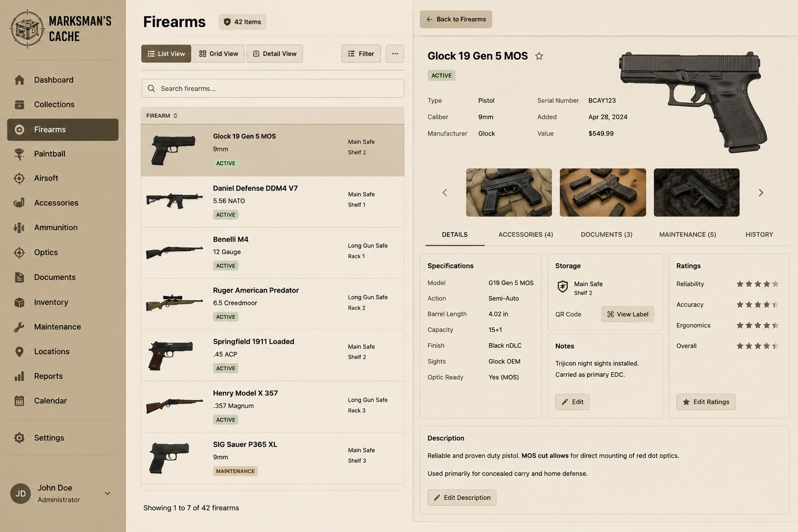Image resolution: width=798 pixels, height=532 pixels.
Task: Show previous gallery photos arrow
Action: pyautogui.click(x=445, y=193)
